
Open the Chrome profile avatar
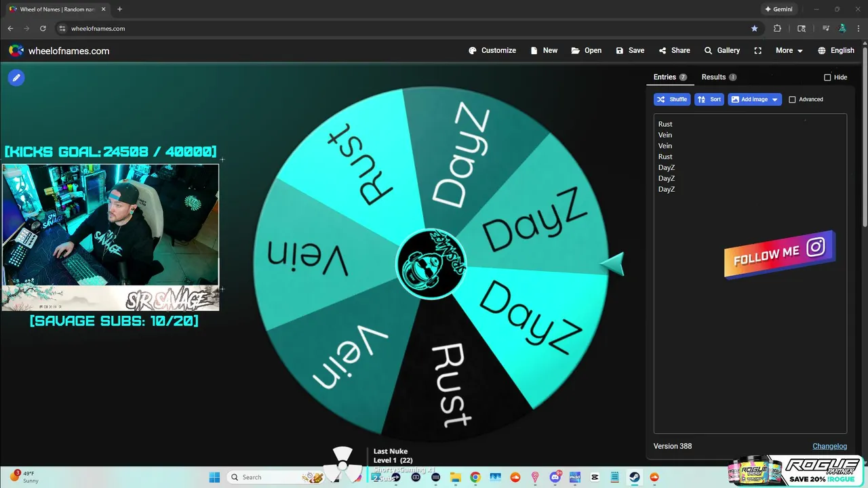842,28
